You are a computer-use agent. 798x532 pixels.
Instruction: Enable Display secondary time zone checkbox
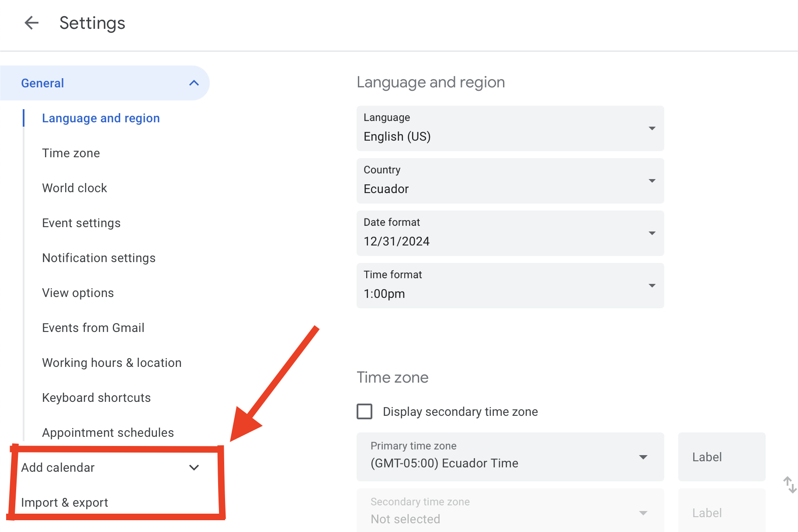pyautogui.click(x=364, y=411)
